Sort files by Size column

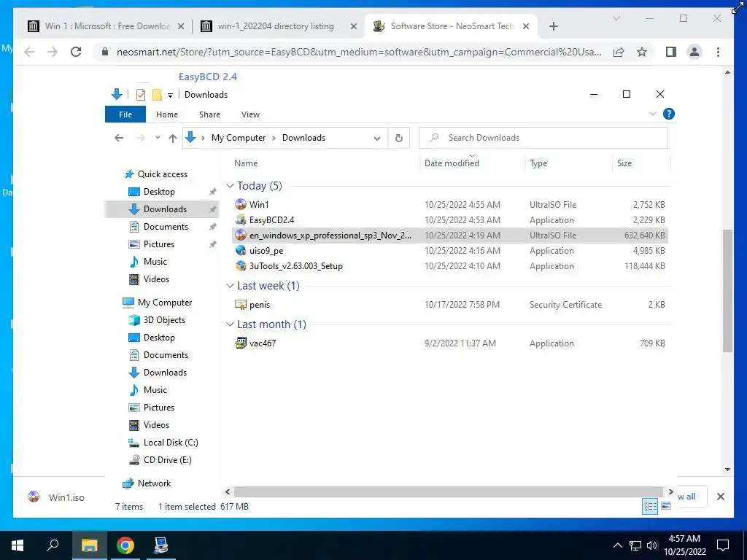[624, 163]
